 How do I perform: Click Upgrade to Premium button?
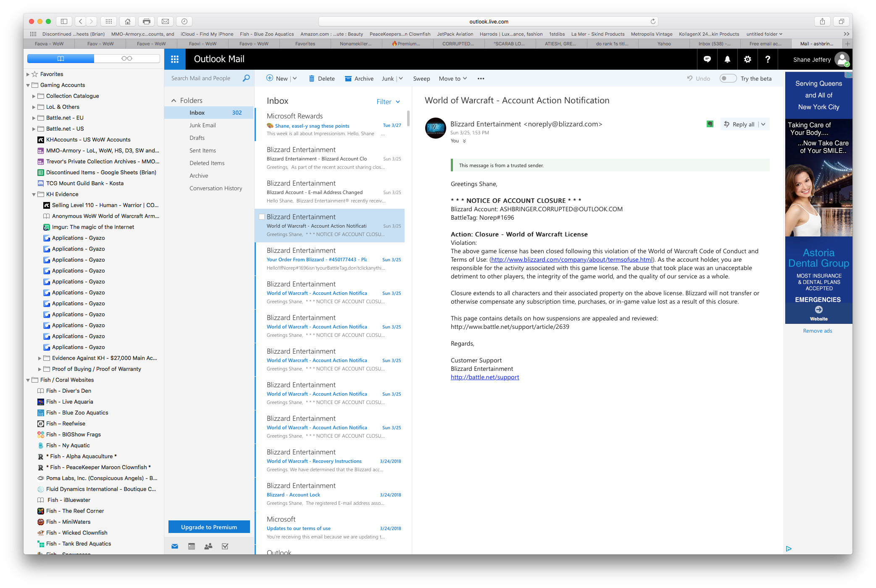[x=209, y=527]
